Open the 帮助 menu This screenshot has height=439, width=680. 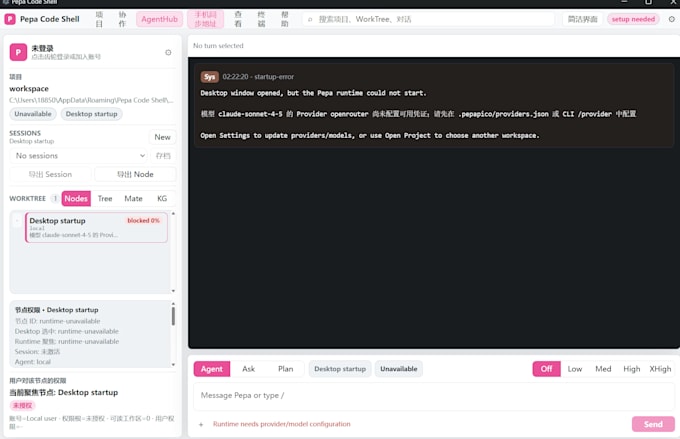[284, 19]
